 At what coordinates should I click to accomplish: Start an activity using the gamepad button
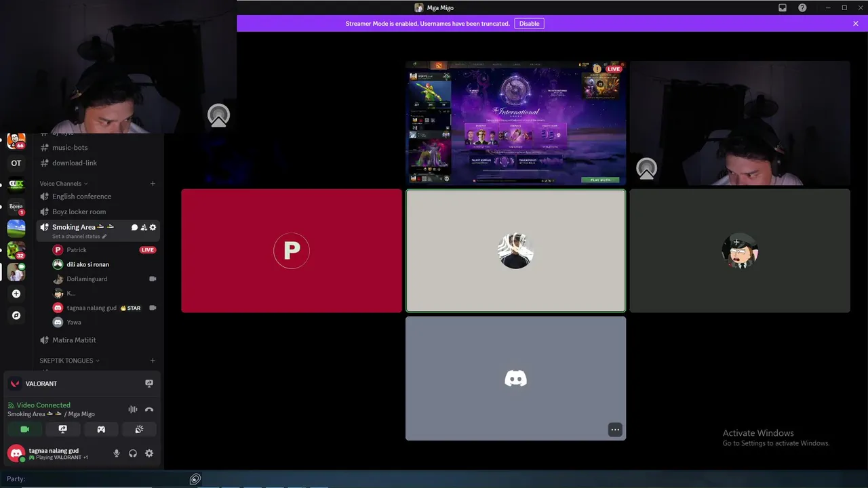click(x=101, y=429)
